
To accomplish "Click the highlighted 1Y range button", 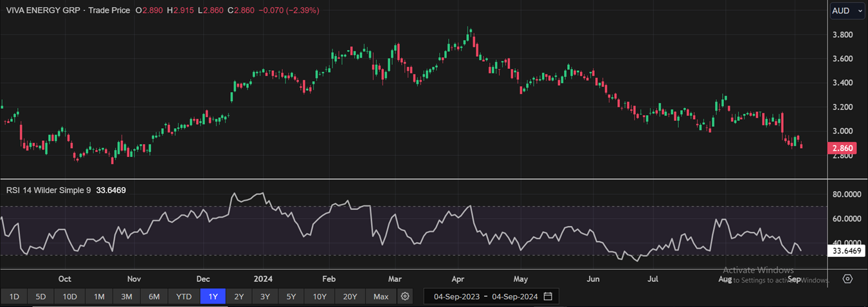I will tap(213, 297).
